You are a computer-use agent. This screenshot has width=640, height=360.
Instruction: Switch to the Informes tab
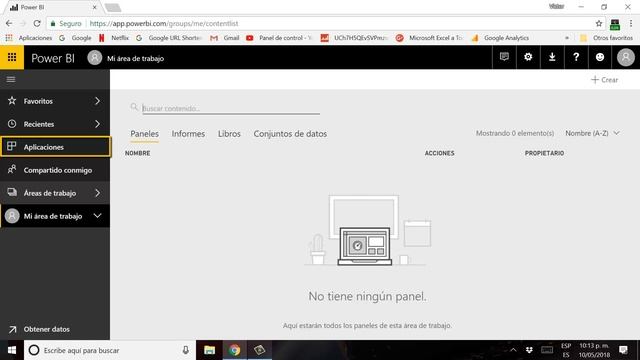(188, 134)
